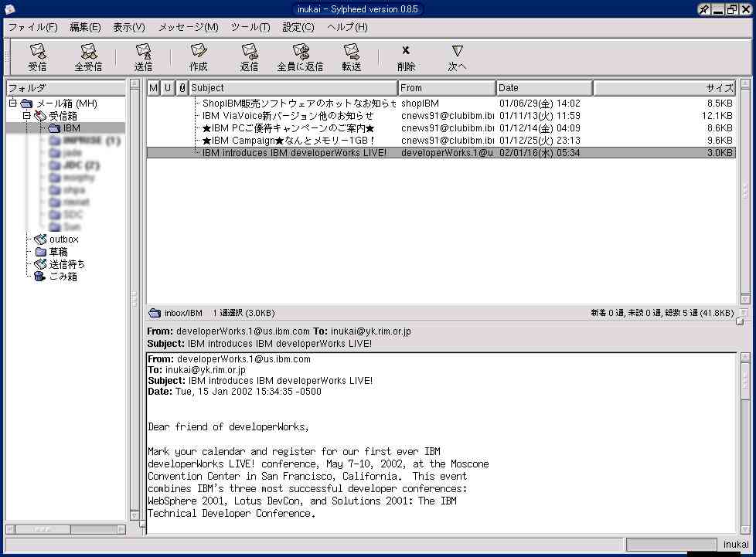The image size is (756, 557).
Task: Click the 転送 (Forward) toolbar icon
Action: (x=352, y=57)
